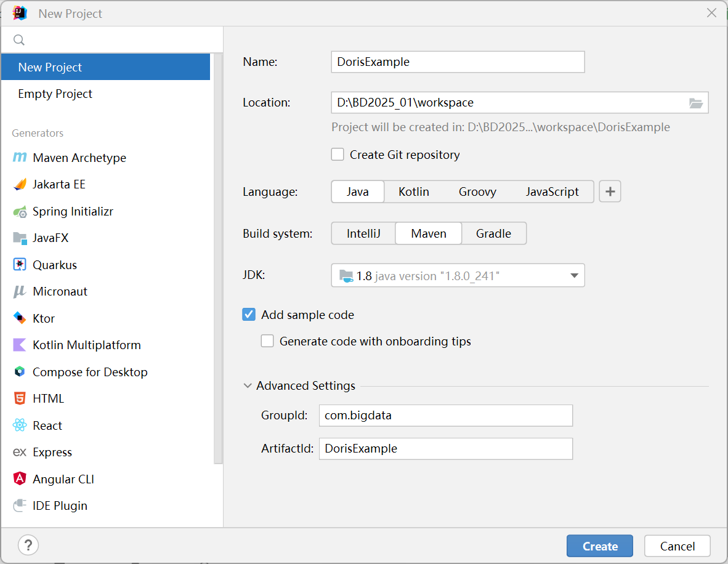728x564 pixels.
Task: Click the Compose for Desktop icon
Action: 20,372
